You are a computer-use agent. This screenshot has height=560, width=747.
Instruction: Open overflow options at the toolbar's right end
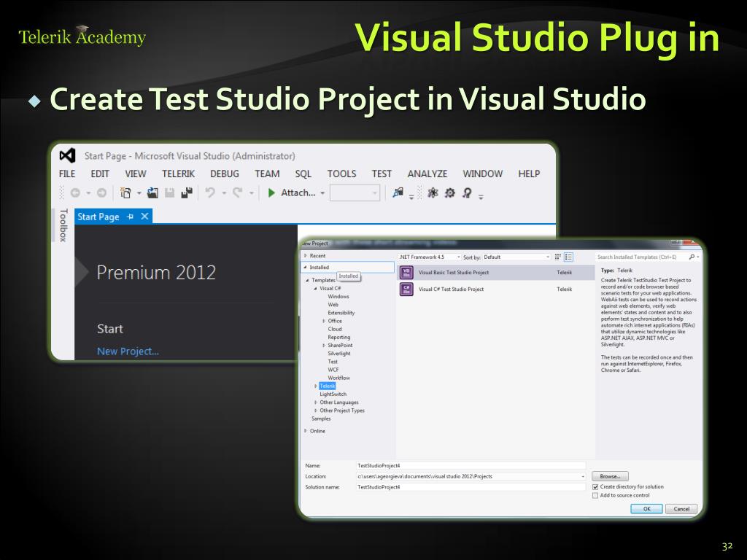tap(481, 197)
